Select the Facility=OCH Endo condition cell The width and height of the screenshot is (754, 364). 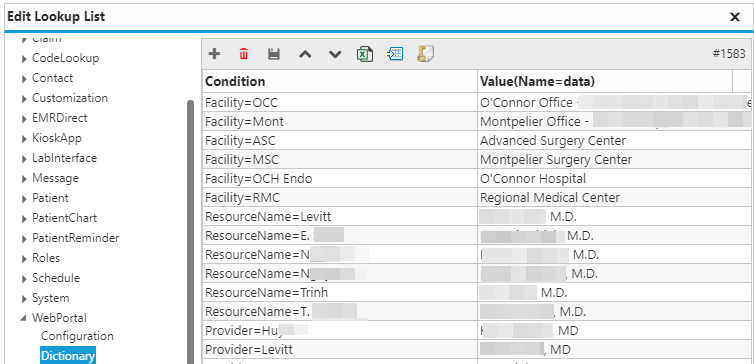tap(339, 179)
